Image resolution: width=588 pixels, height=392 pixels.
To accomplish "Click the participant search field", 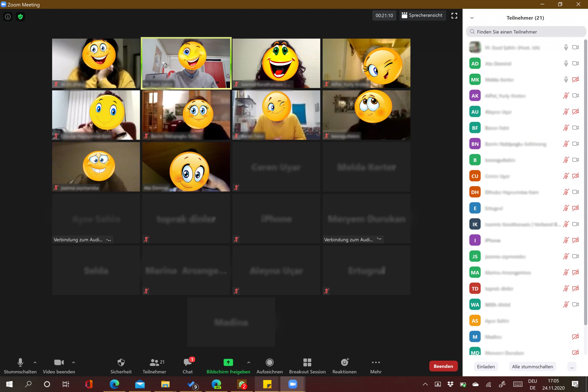I will pos(525,32).
